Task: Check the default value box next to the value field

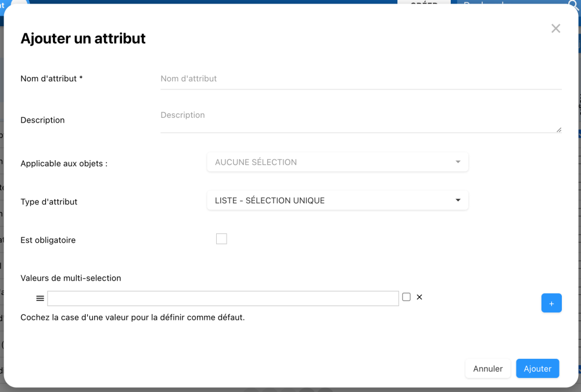Action: pyautogui.click(x=407, y=297)
